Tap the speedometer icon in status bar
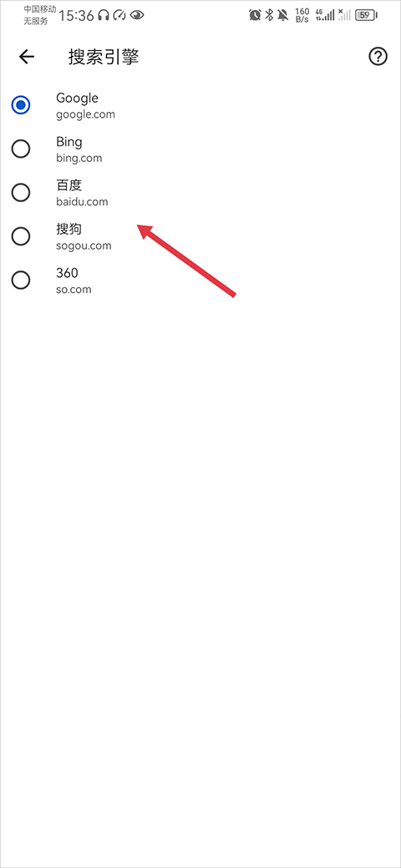Viewport: 401px width, 868px height. point(119,16)
